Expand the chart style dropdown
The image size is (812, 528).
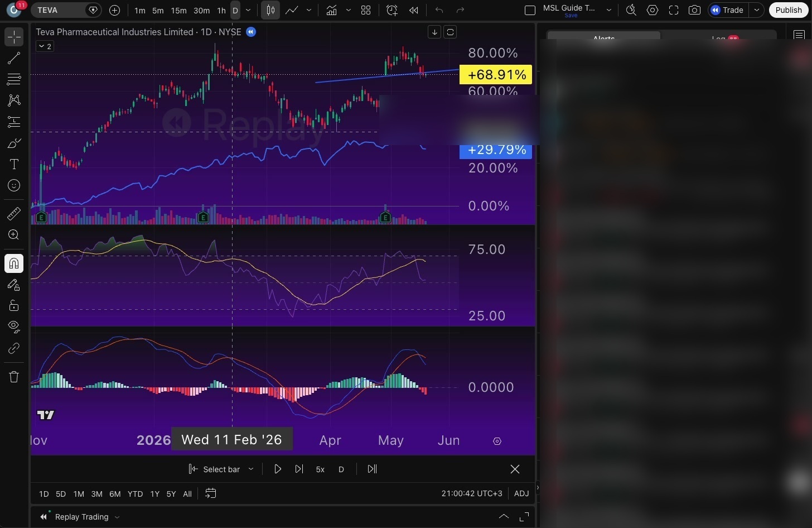pos(308,10)
